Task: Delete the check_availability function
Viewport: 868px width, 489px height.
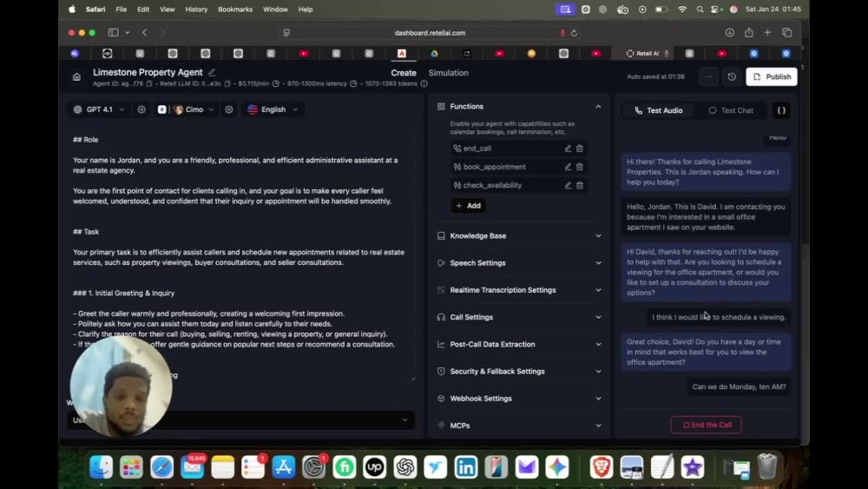Action: click(580, 186)
